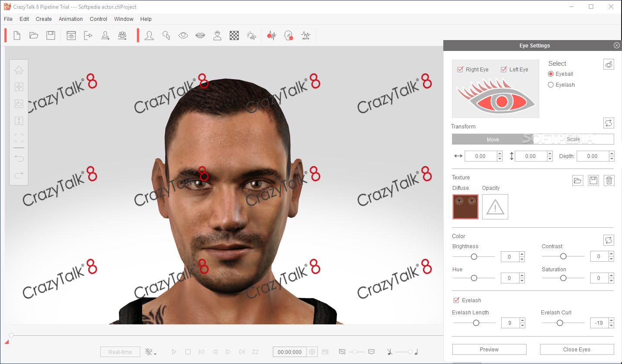Click the Brightness slider handle
This screenshot has height=364, width=622.
tap(474, 256)
